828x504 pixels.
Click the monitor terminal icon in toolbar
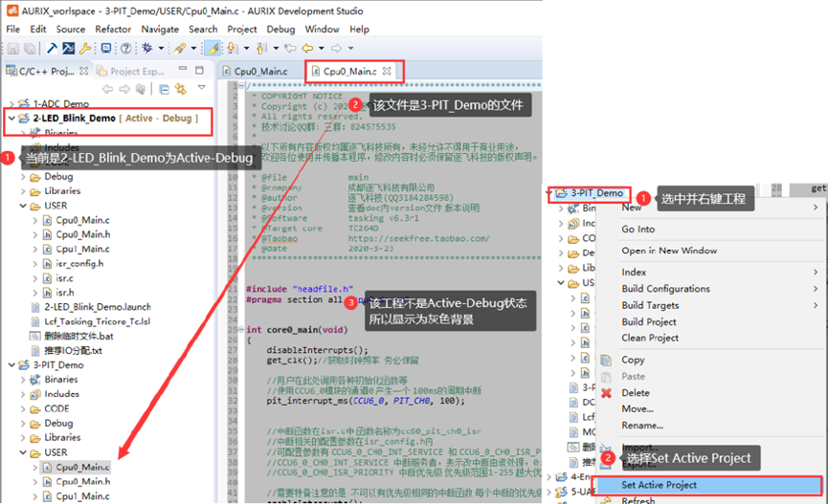click(x=106, y=49)
